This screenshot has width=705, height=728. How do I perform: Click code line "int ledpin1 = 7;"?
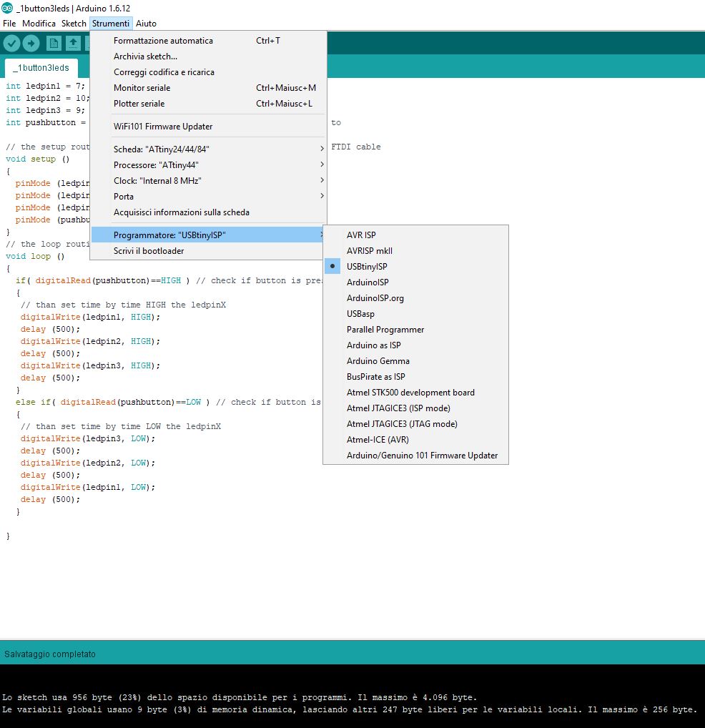[45, 86]
